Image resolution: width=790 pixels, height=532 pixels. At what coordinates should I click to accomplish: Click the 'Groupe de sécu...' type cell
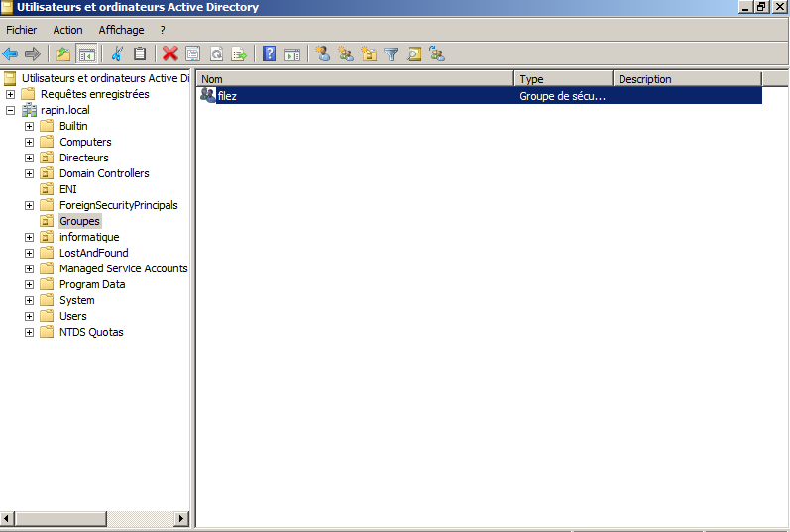point(563,96)
